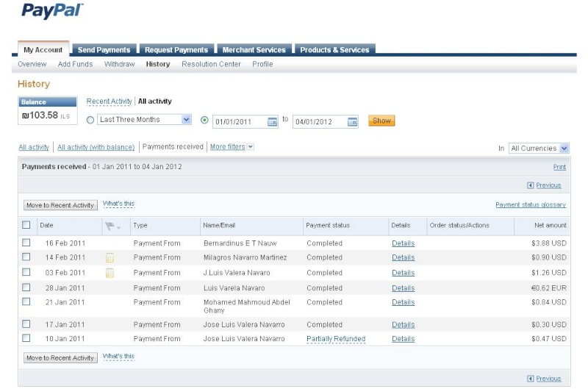This screenshot has height=389, width=588.
Task: Click the top What's this link
Action: tap(118, 204)
